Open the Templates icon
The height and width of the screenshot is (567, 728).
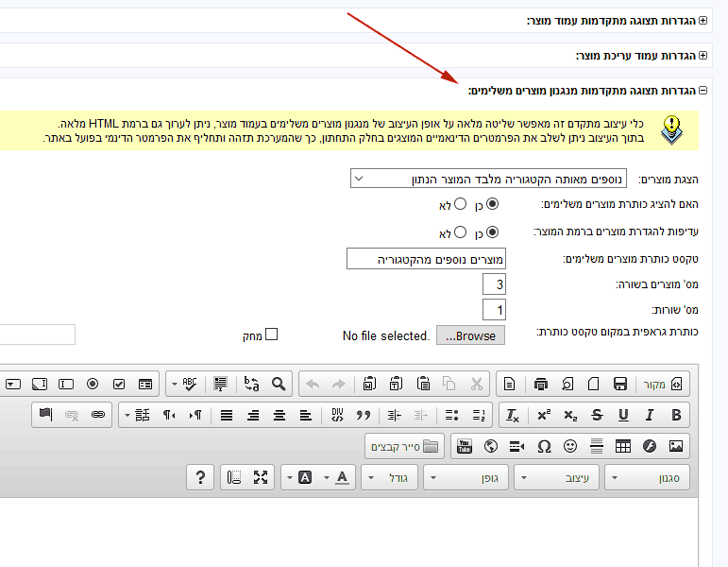[509, 384]
